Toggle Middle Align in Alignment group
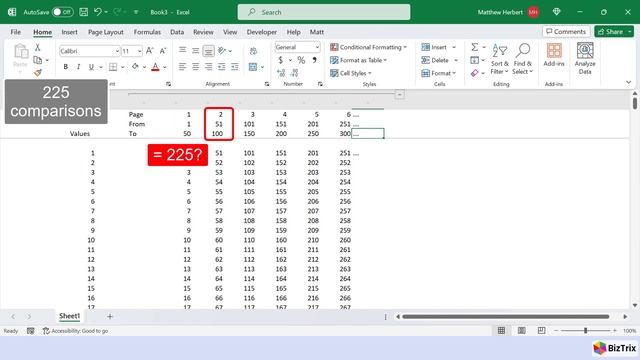This screenshot has height=360, width=640. [x=196, y=51]
